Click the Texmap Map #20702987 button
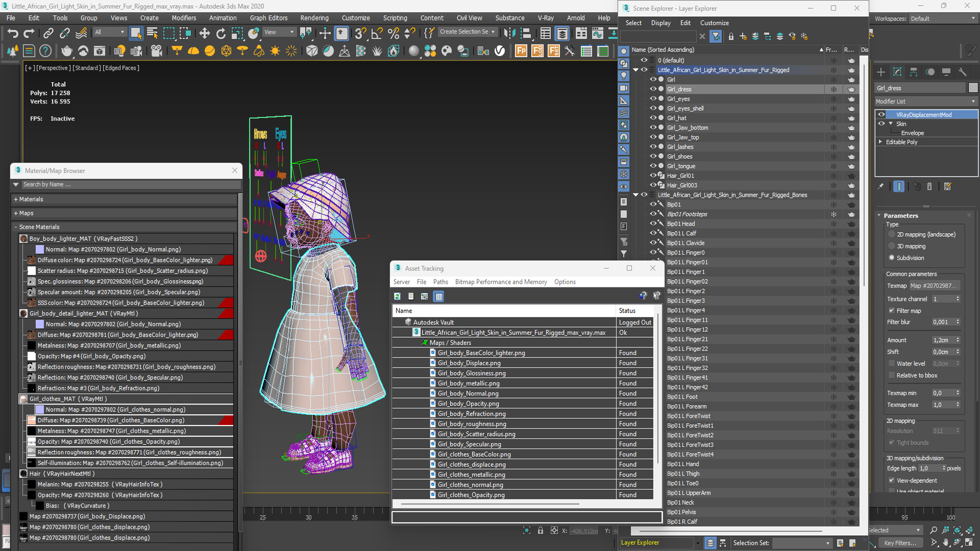The height and width of the screenshot is (551, 980). pos(934,286)
